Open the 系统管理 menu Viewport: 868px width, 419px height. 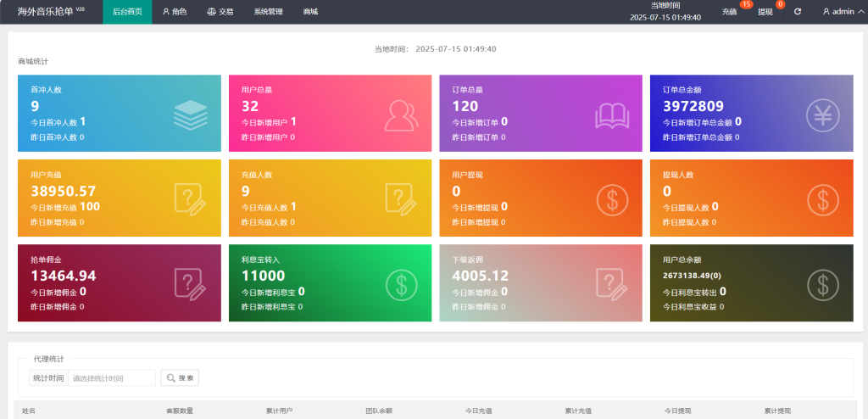pos(269,12)
